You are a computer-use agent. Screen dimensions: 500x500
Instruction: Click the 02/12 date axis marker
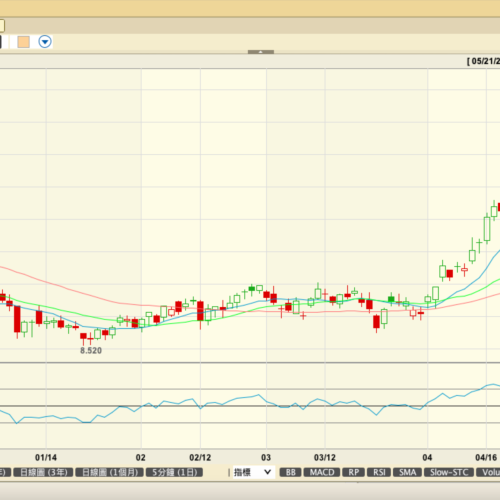coord(200,457)
